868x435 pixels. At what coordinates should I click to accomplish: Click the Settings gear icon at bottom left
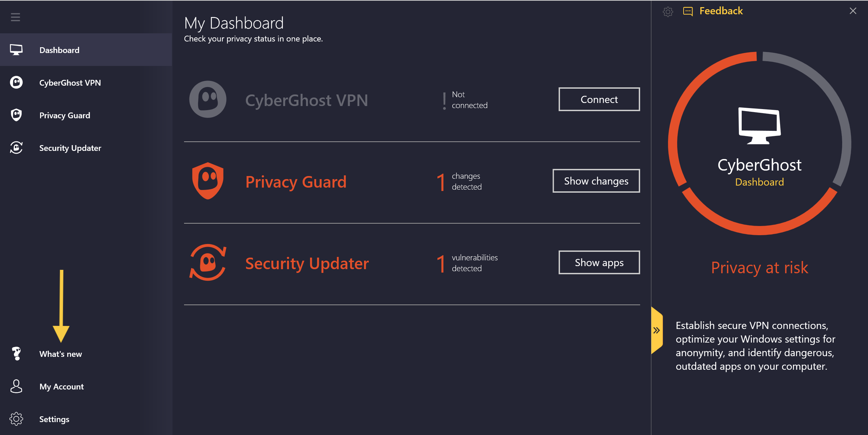(x=16, y=419)
